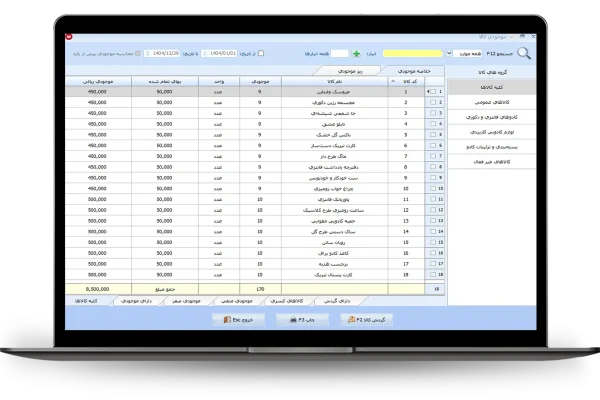Image resolution: width=600 pixels, height=400 pixels.
Task: Click the 170 total quantity cell
Action: pyautogui.click(x=260, y=289)
